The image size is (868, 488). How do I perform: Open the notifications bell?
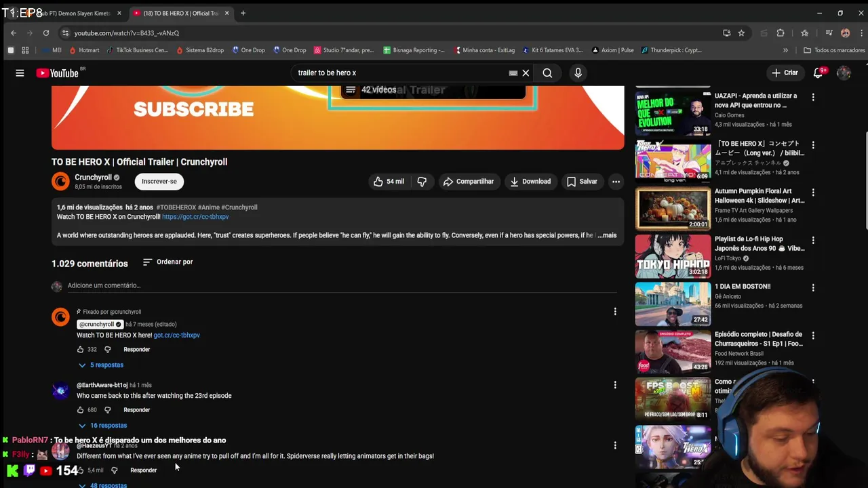point(818,73)
